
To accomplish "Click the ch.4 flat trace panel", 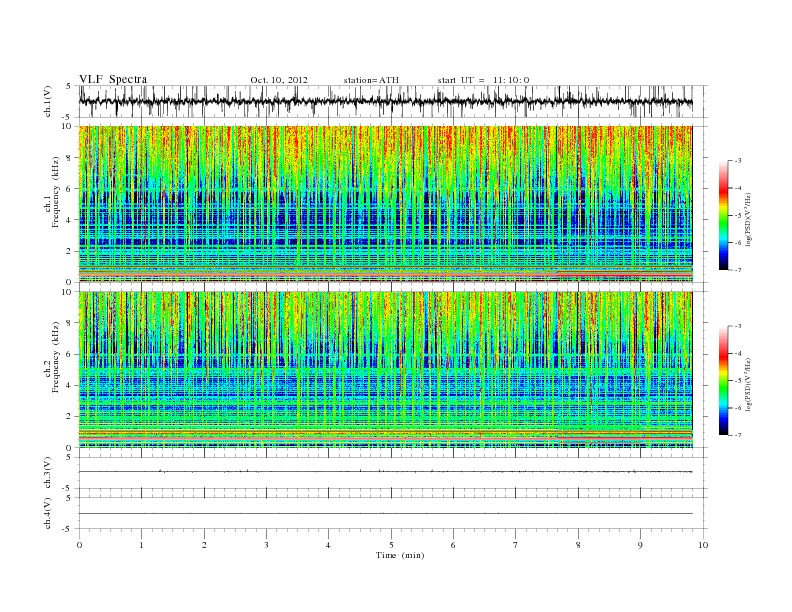I will click(x=393, y=513).
